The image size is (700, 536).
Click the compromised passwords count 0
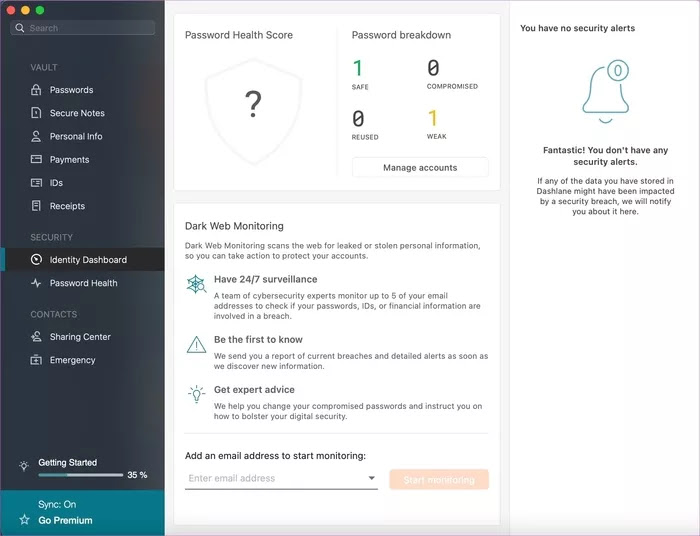click(433, 68)
